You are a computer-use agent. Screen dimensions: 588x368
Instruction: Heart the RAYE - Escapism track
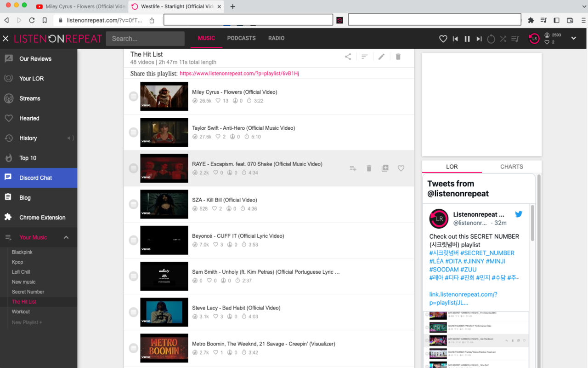[401, 168]
